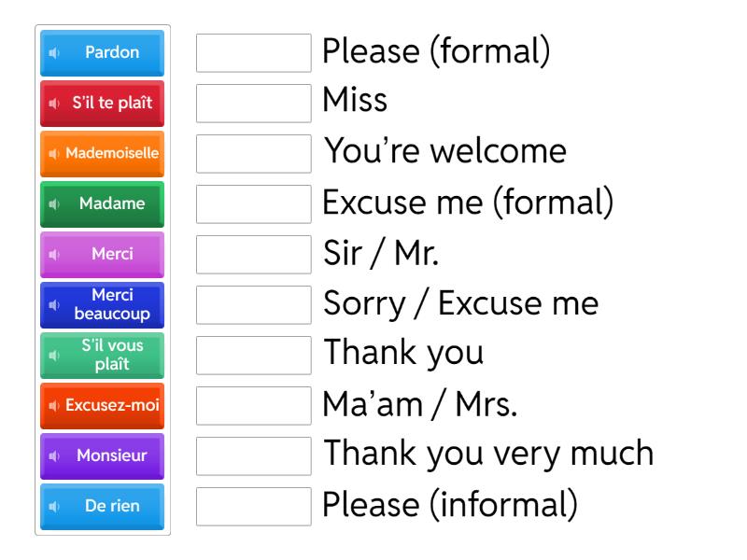This screenshot has height=560, width=747.
Task: Select the Pardon word tile
Action: pos(112,53)
